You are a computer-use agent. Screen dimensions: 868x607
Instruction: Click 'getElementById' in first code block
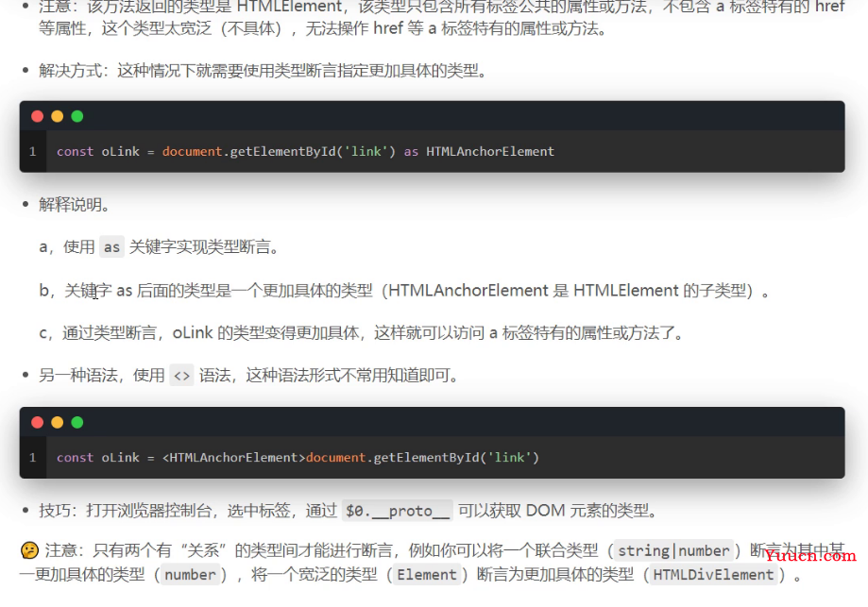pos(282,152)
